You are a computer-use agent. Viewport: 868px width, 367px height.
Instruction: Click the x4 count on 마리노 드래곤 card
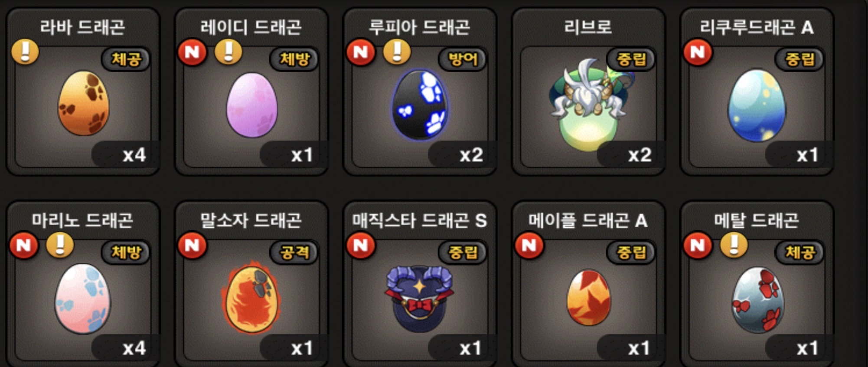click(134, 348)
